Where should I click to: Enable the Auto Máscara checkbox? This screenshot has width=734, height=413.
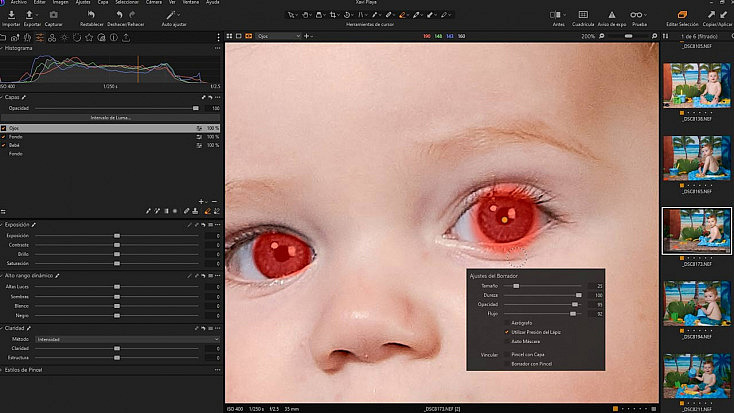pos(506,341)
